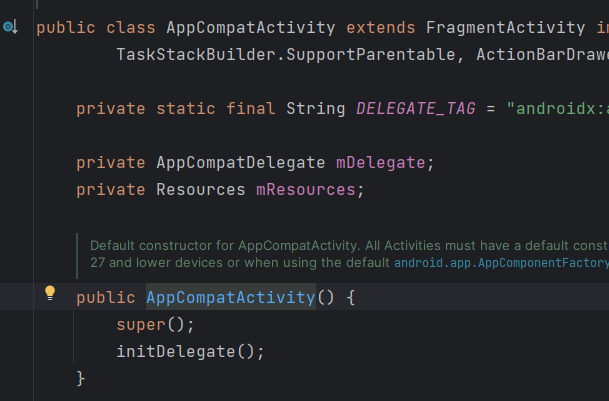
Task: Click the mResources field name
Action: point(306,190)
